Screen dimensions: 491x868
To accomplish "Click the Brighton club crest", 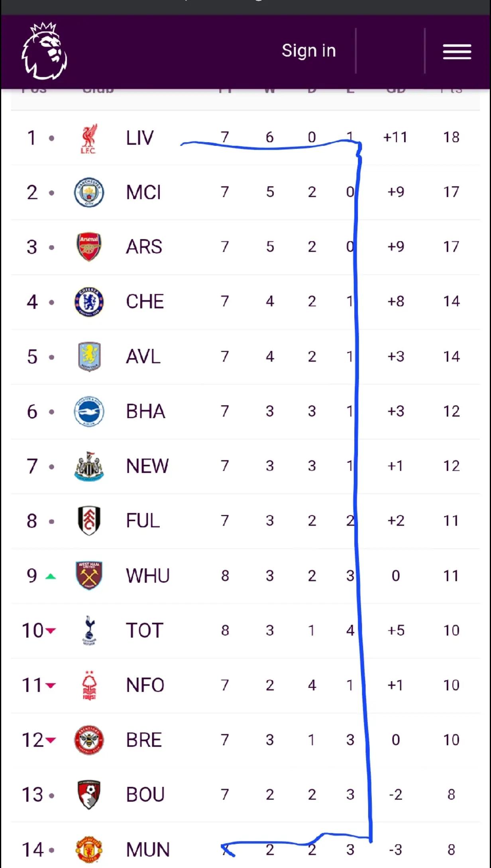I will point(89,411).
